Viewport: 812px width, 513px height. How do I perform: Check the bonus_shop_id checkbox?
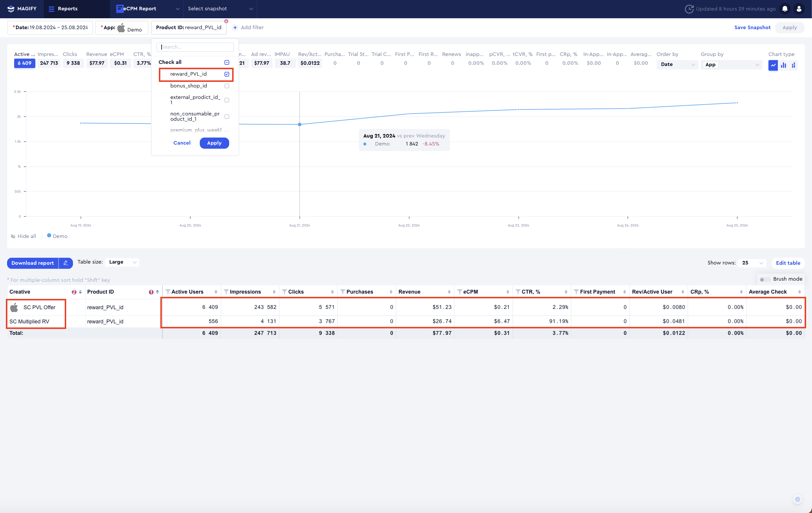point(227,86)
